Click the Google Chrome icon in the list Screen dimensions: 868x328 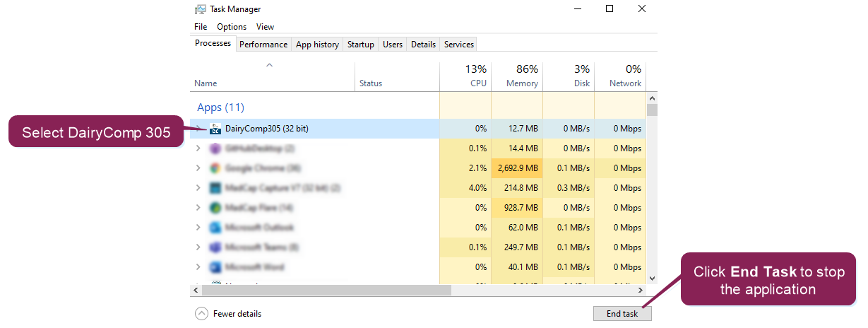click(215, 168)
